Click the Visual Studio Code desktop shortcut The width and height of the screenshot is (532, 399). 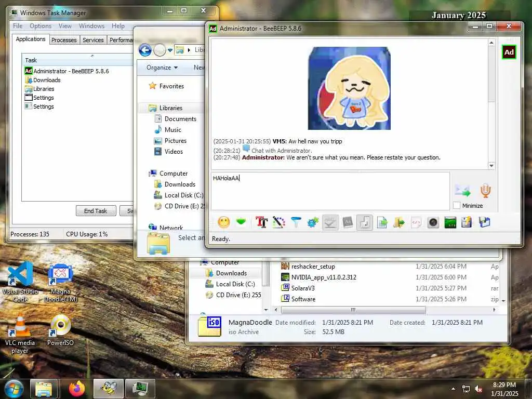tap(20, 282)
